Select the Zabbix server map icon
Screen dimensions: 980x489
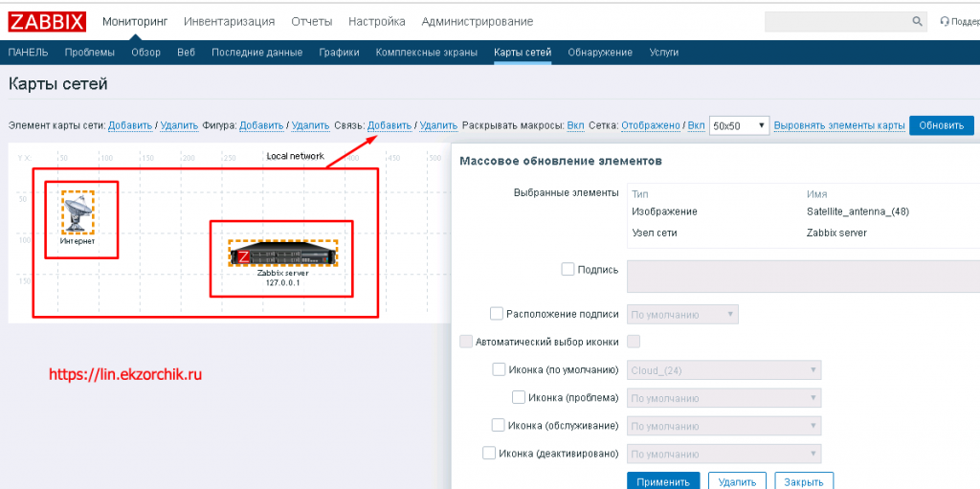[283, 255]
